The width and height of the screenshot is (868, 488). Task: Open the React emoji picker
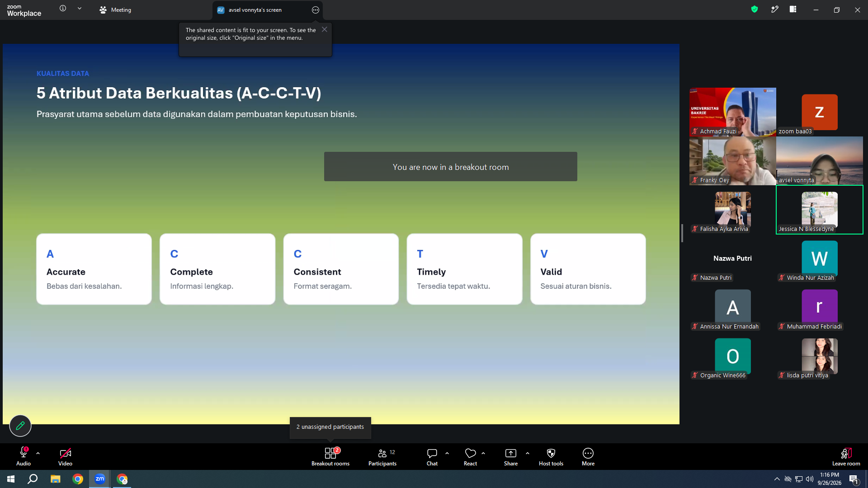(470, 456)
